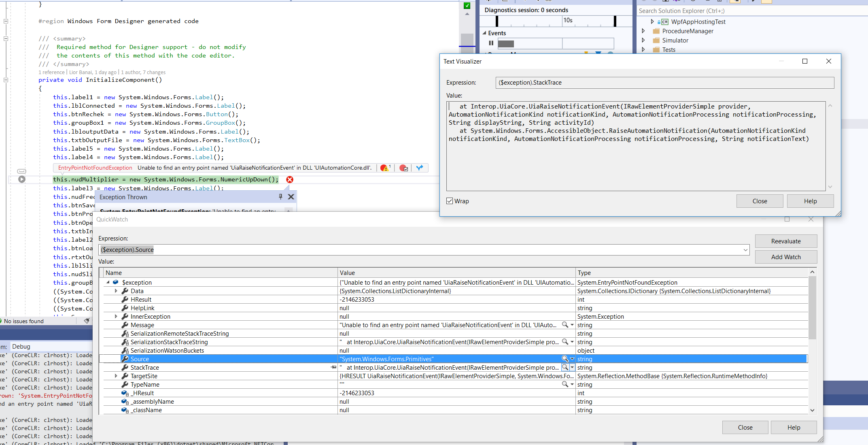This screenshot has width=868, height=445.
Task: Click the breakpoint-conditions checkbox icon on exception bar
Action: click(x=403, y=168)
